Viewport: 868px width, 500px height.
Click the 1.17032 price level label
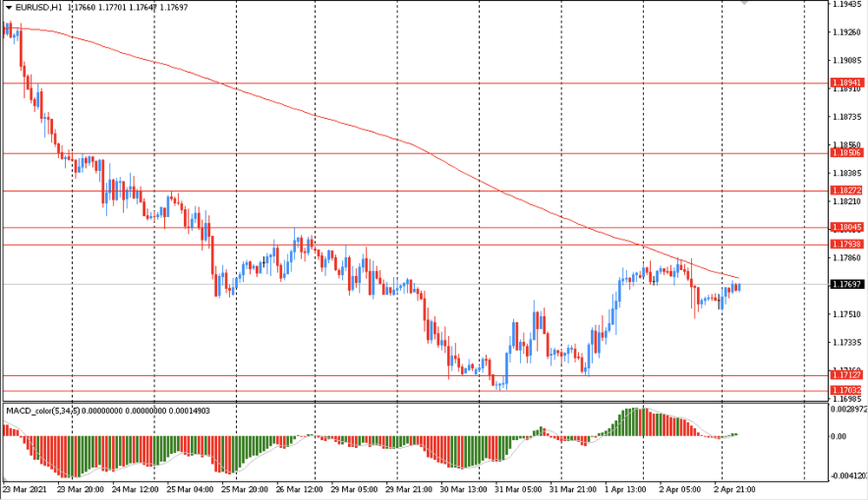coord(847,391)
